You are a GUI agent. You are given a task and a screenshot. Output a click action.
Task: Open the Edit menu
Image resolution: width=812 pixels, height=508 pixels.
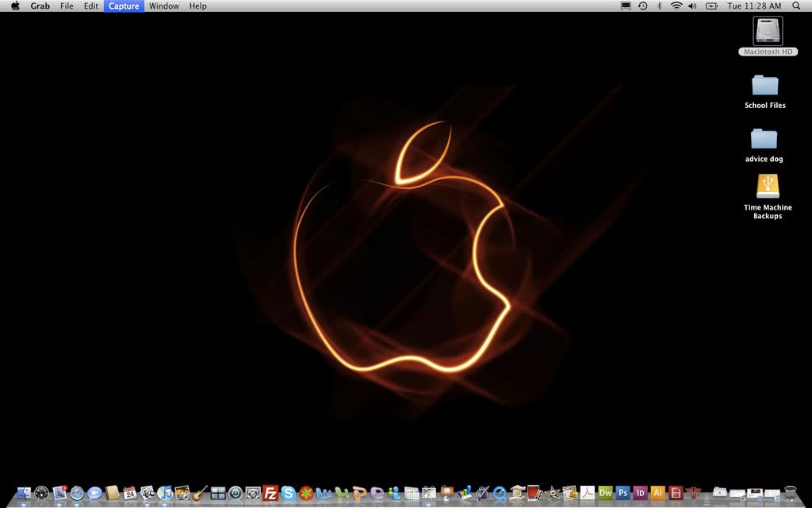click(91, 6)
